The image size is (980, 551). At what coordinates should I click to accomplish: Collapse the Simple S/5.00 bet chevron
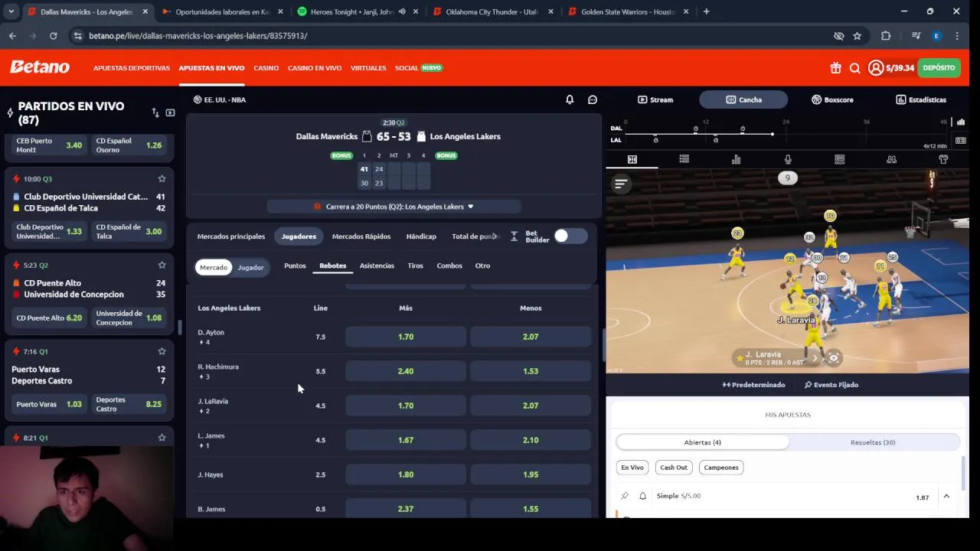[x=946, y=497]
